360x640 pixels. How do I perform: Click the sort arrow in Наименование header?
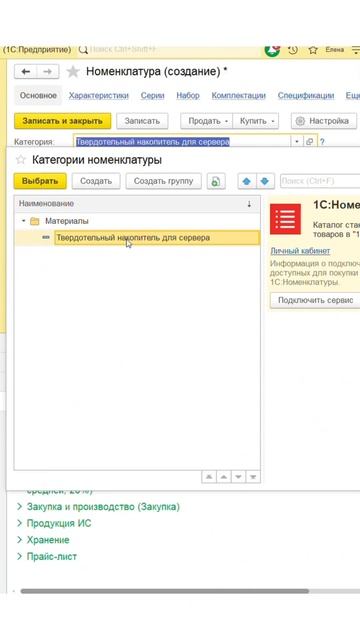(249, 204)
